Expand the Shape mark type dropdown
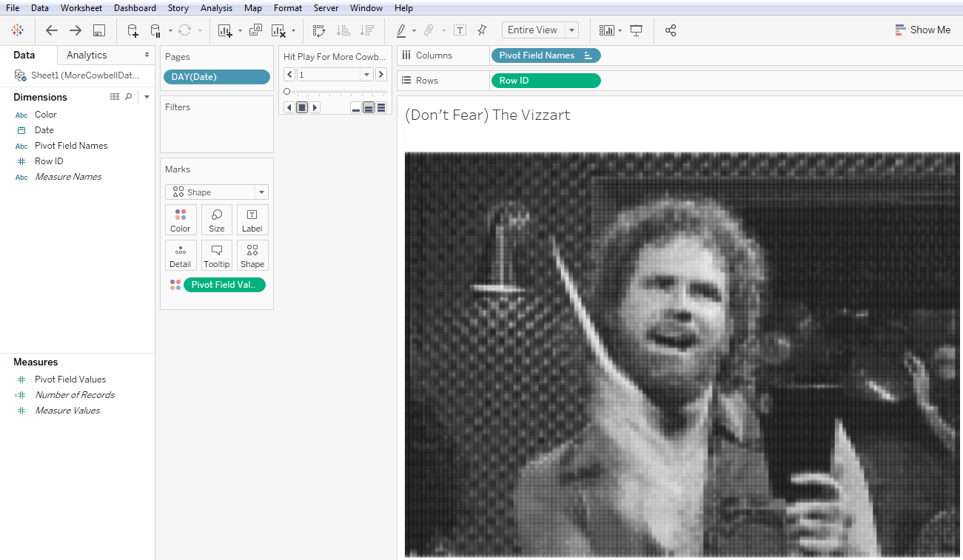963x560 pixels. (x=261, y=192)
